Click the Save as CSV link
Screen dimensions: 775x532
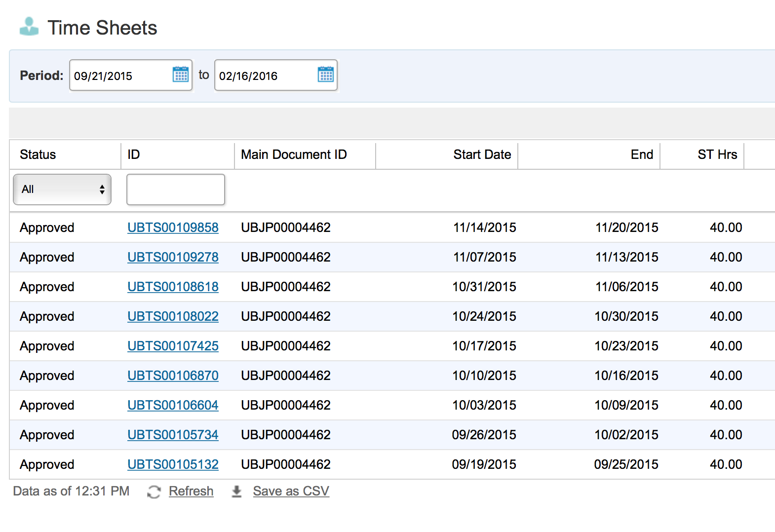(x=291, y=491)
